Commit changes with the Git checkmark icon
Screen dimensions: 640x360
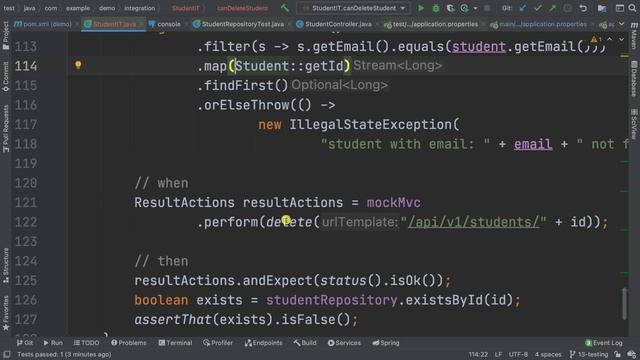[x=538, y=8]
